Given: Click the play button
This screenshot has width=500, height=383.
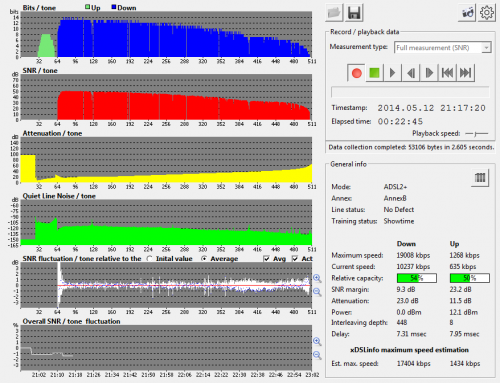Looking at the screenshot, I should point(393,73).
